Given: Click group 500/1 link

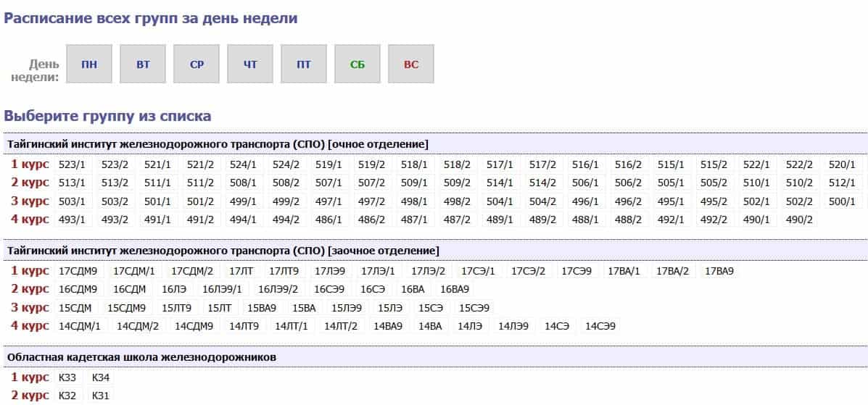Looking at the screenshot, I should click(842, 201).
